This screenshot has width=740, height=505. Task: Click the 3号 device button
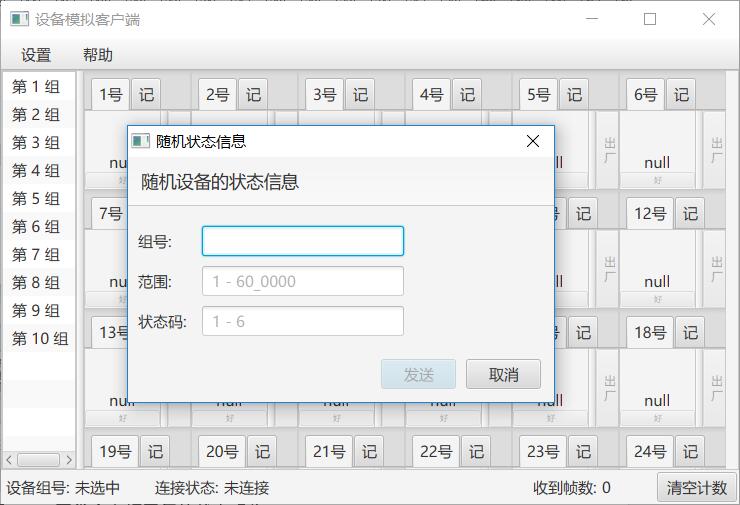tap(325, 94)
